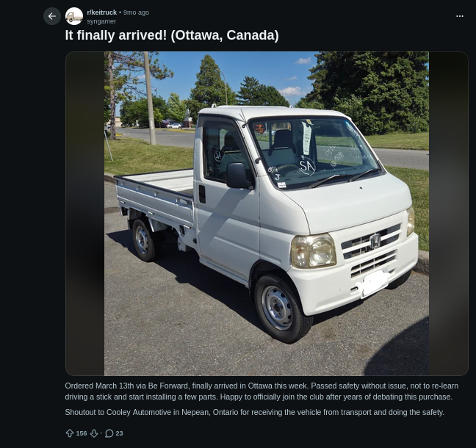476x448 pixels.
Task: Click the back arrow button
Action: [x=51, y=16]
